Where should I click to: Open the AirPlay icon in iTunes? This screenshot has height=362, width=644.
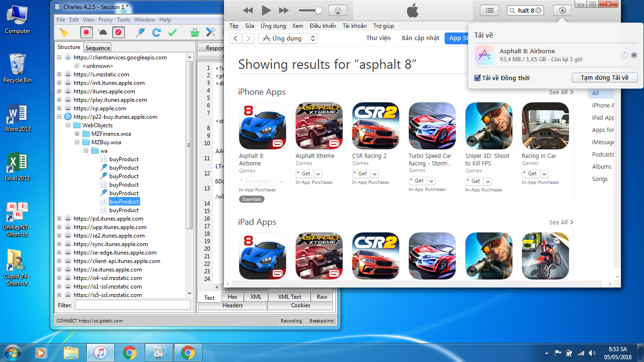click(337, 10)
